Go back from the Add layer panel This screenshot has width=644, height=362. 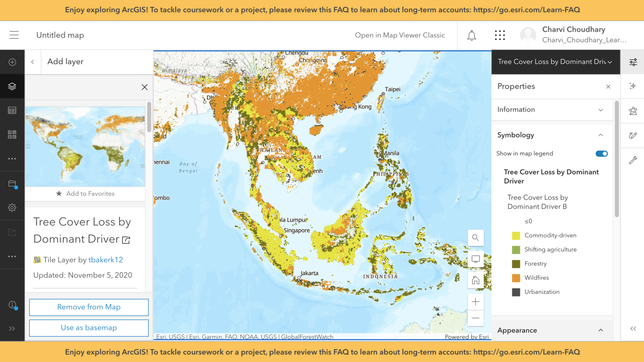pos(33,62)
